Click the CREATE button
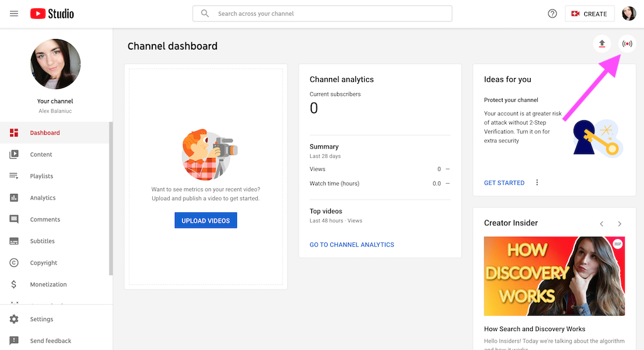The width and height of the screenshot is (644, 350). 589,14
